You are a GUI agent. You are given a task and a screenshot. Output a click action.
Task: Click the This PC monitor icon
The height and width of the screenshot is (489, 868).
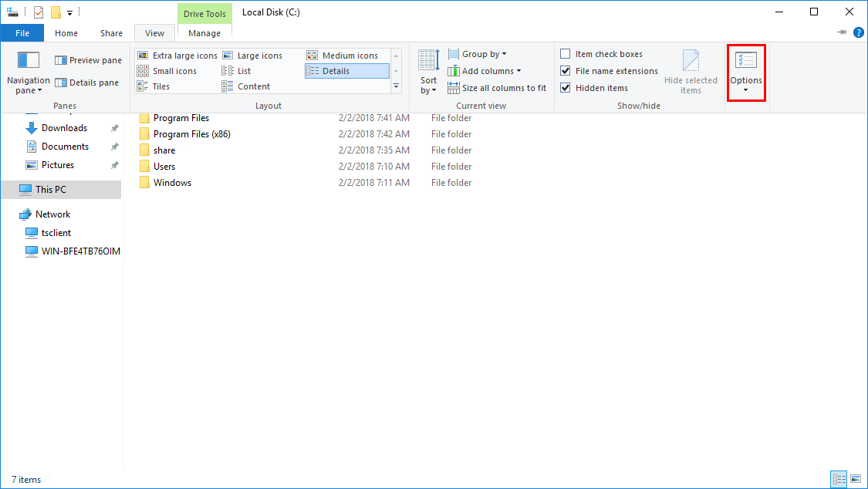(25, 190)
